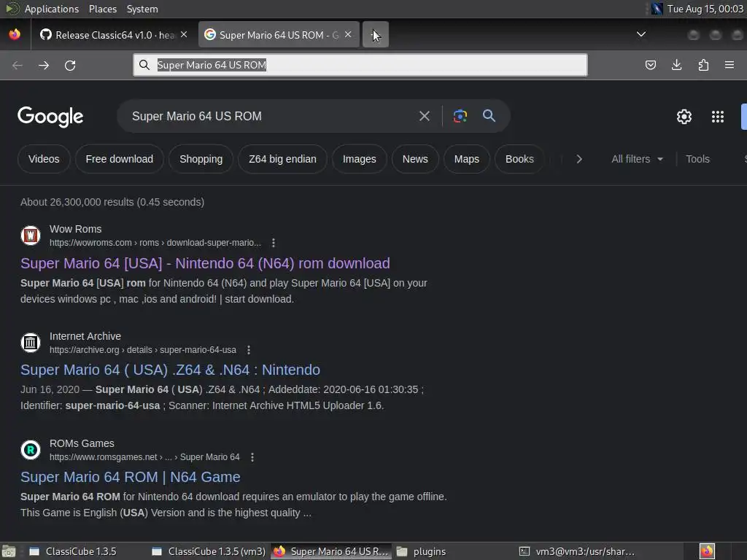Image resolution: width=747 pixels, height=560 pixels.
Task: Submit search with Google magnifier button
Action: [x=489, y=116]
